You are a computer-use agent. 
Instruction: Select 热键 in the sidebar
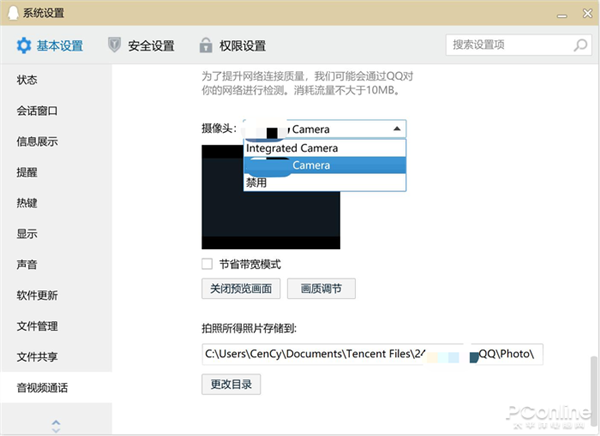point(27,203)
